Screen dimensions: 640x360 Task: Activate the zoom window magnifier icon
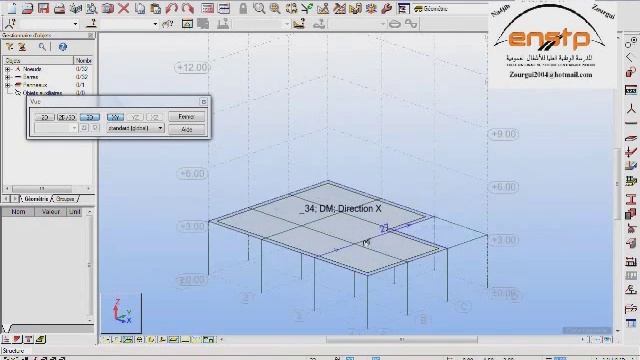[x=259, y=8]
